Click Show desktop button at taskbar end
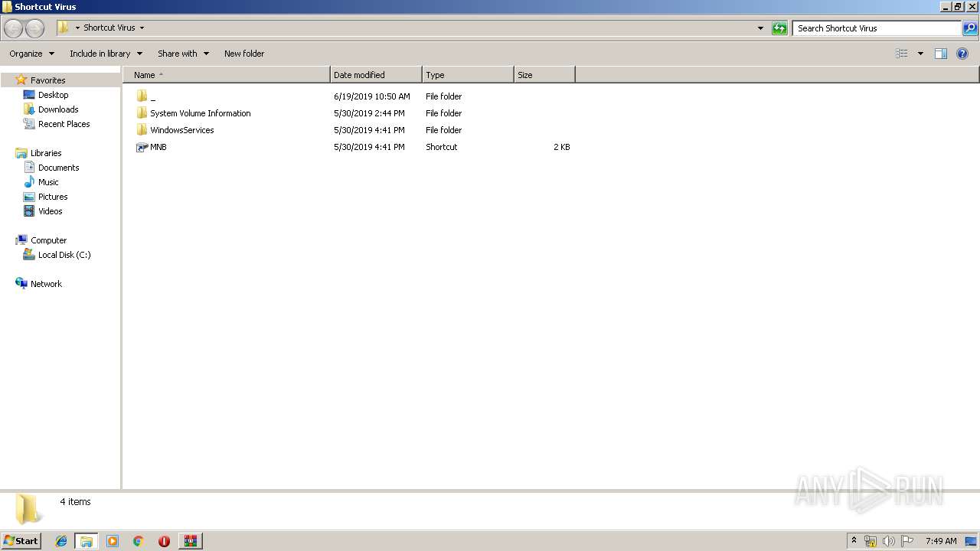The width and height of the screenshot is (980, 551). (x=971, y=541)
